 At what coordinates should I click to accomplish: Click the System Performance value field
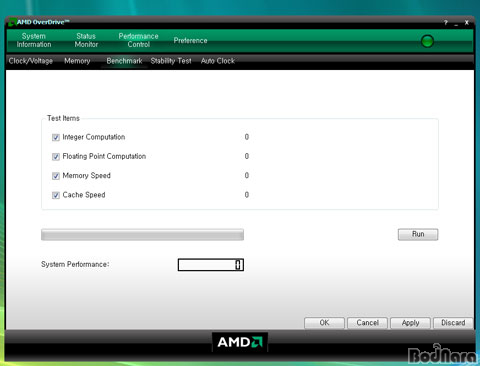click(211, 265)
